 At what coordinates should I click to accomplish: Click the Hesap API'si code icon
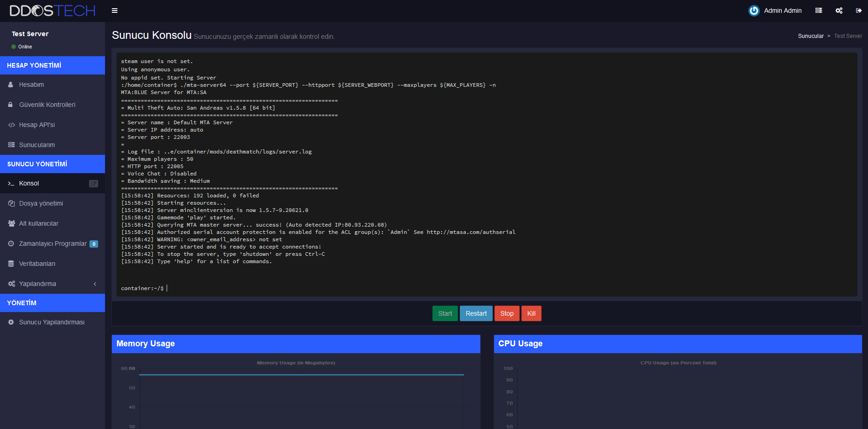pos(11,125)
